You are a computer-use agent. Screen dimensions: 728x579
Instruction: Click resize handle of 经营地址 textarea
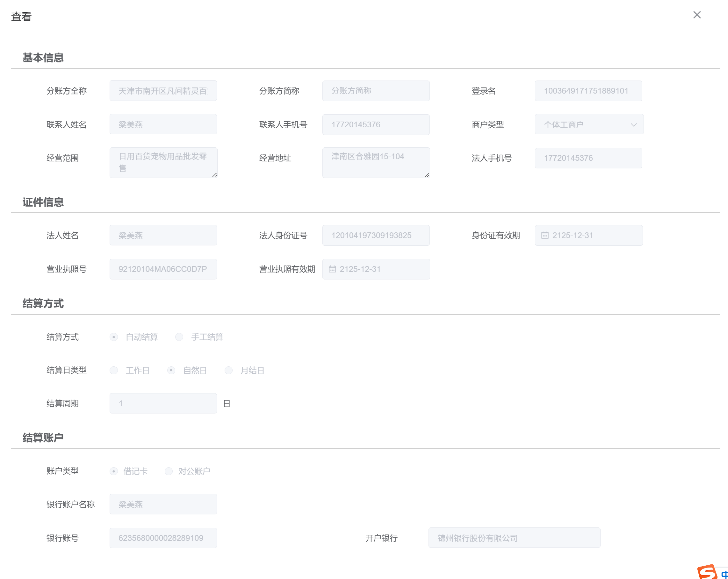pos(427,175)
